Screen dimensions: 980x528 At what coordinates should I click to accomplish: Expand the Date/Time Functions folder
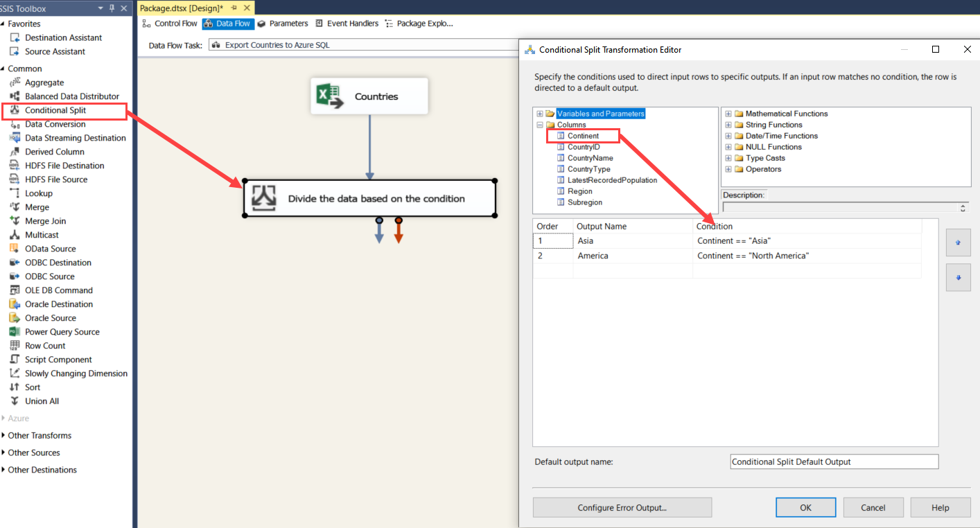pos(728,136)
